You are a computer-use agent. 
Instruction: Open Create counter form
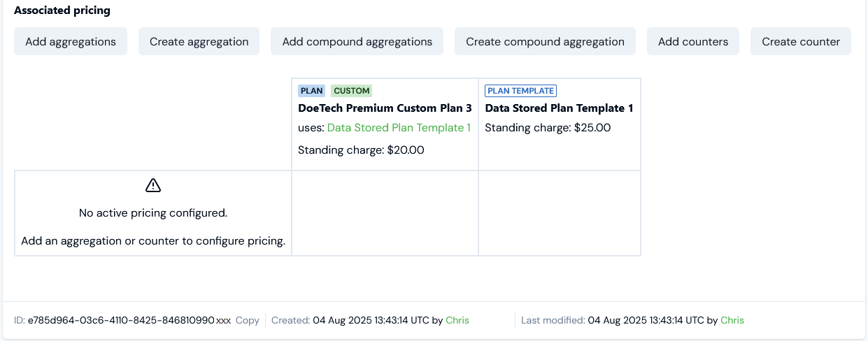[801, 41]
